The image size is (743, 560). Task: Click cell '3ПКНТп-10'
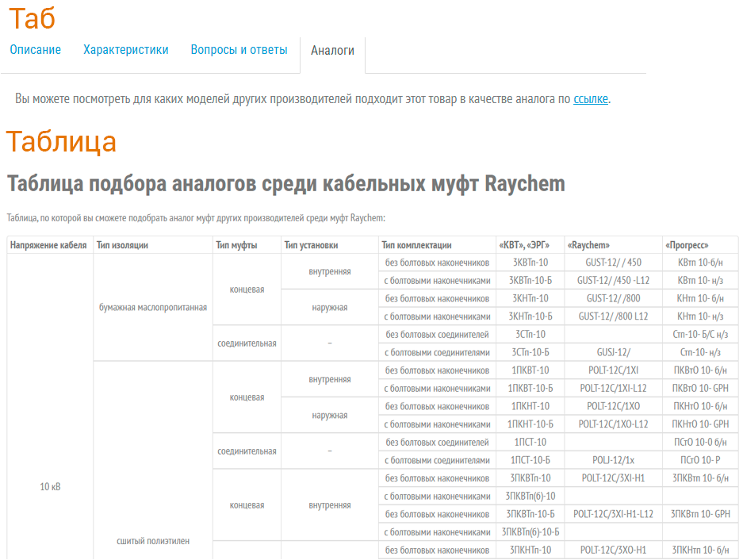coord(530,550)
